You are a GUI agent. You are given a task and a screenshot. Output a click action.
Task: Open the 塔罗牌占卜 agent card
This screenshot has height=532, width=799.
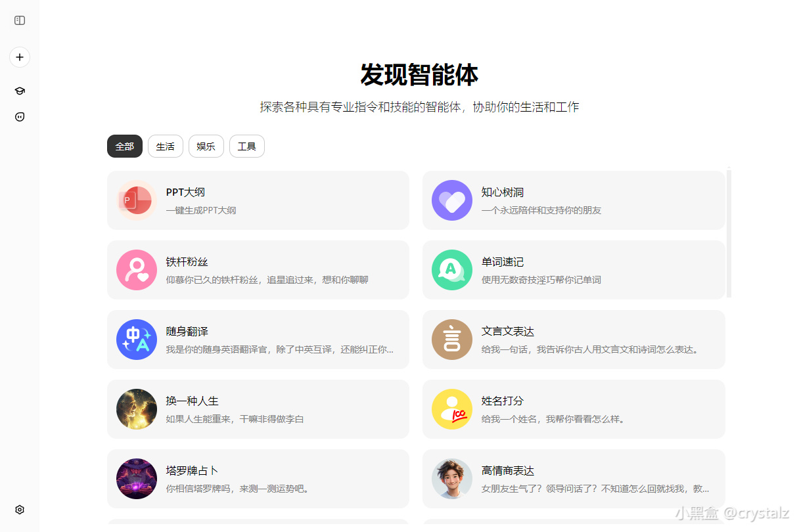pos(258,479)
